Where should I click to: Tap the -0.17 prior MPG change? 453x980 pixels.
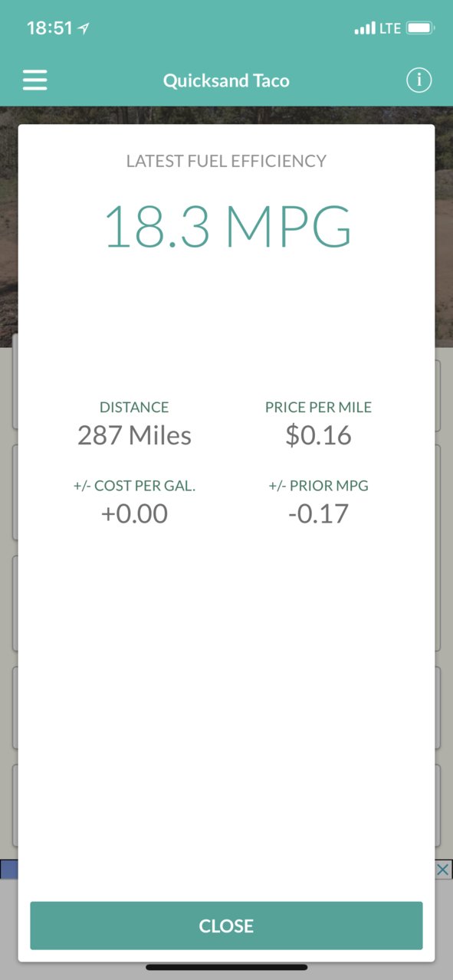318,513
